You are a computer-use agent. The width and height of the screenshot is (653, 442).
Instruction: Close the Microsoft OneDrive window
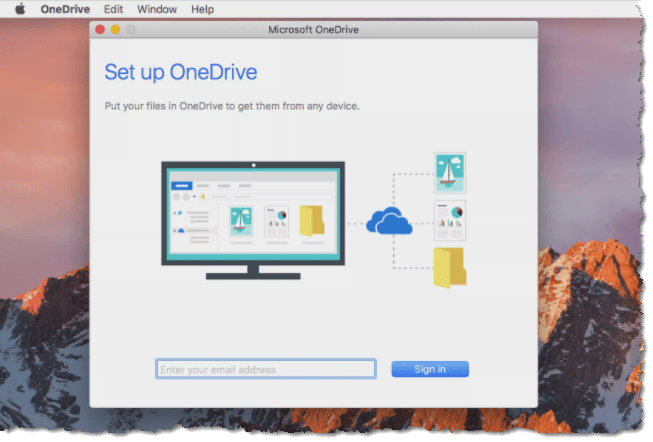tap(100, 30)
